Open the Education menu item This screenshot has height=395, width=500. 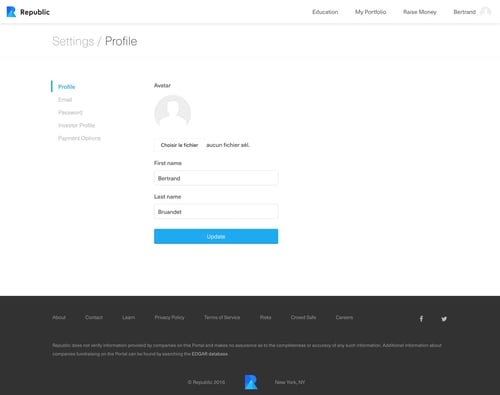pos(325,12)
